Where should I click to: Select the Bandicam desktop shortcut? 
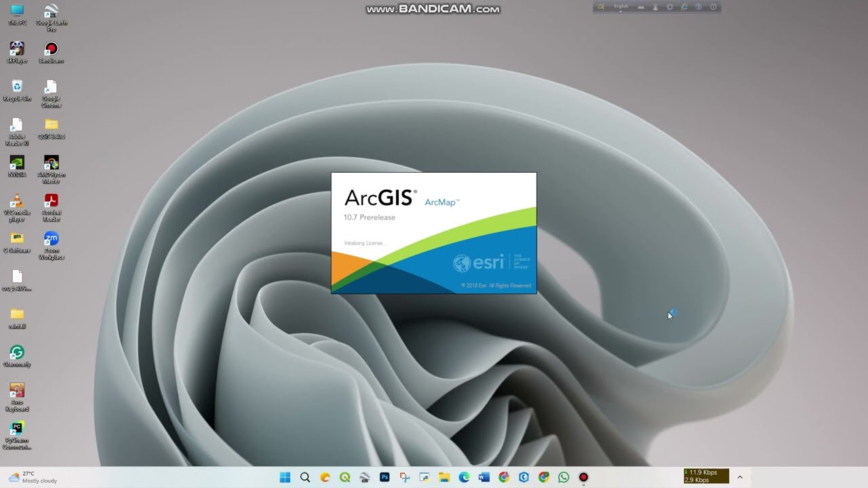pos(51,52)
